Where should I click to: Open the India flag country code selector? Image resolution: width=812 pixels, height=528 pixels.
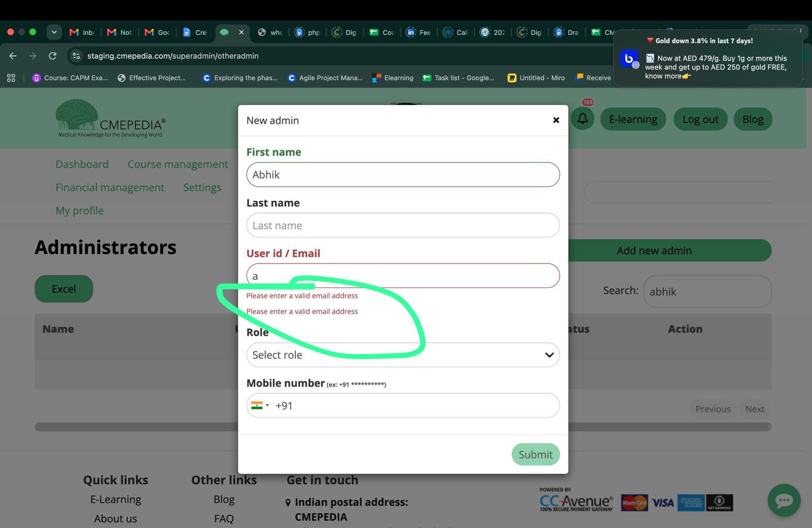click(x=260, y=405)
